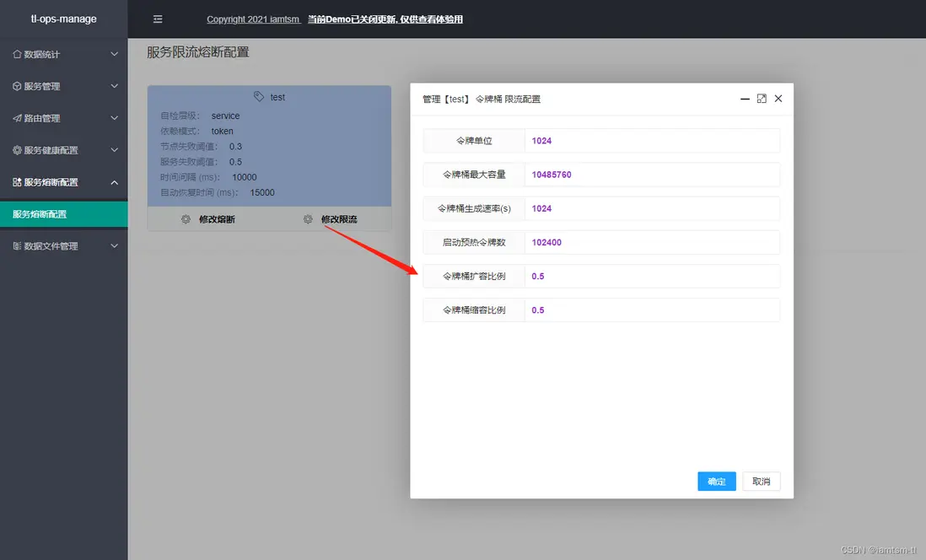Focus the 令牌桶扩容比例 input field
The width and height of the screenshot is (926, 560).
(x=652, y=276)
